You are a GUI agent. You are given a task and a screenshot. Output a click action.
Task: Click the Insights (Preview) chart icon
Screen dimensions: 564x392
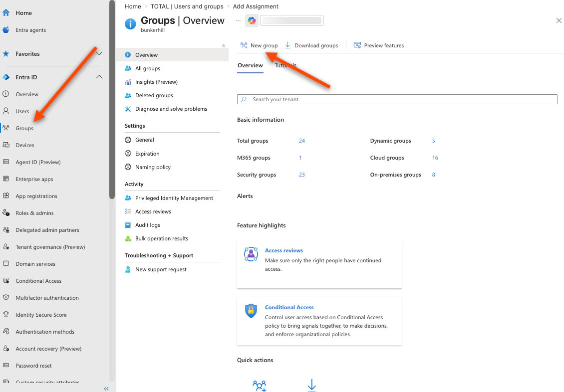[x=128, y=82]
